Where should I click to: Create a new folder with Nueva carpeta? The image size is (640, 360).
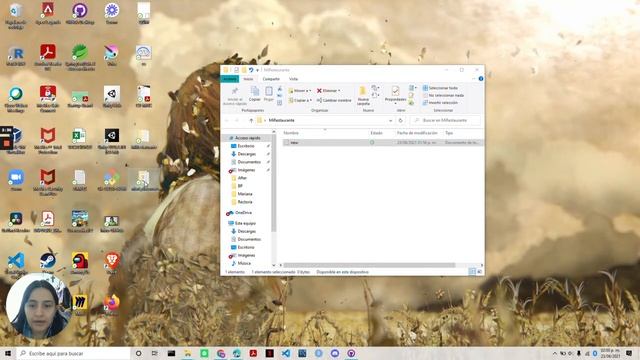pos(363,96)
